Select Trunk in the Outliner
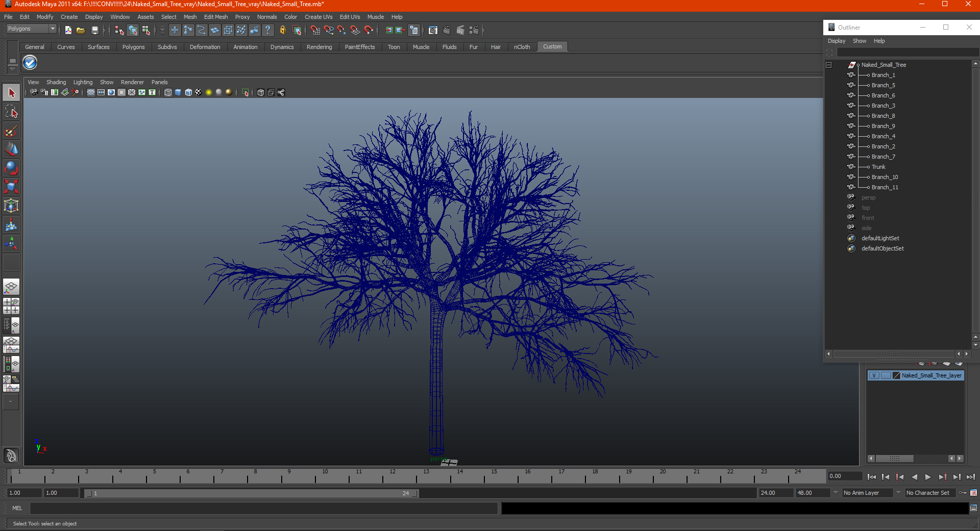The image size is (980, 531). tap(878, 167)
